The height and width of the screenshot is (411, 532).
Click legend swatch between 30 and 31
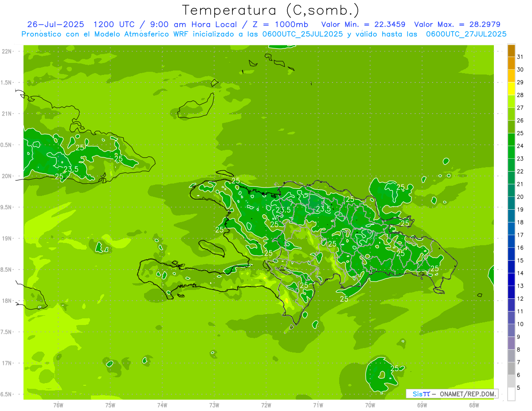click(511, 63)
